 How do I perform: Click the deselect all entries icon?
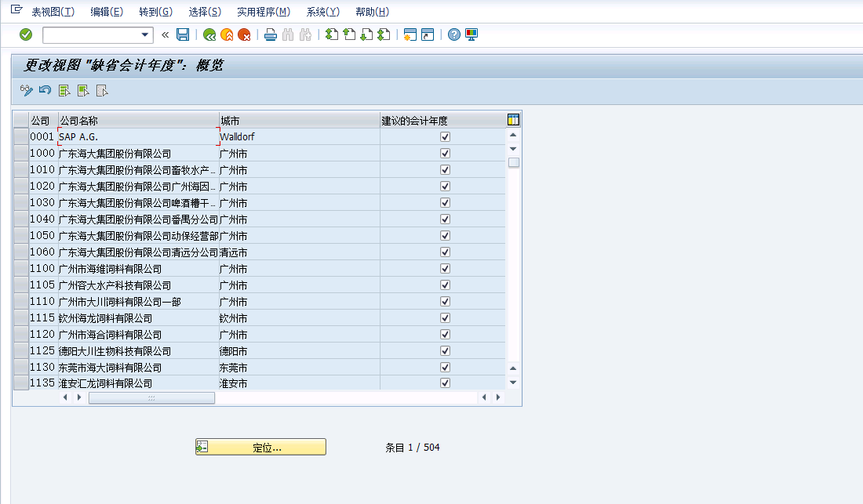point(102,91)
